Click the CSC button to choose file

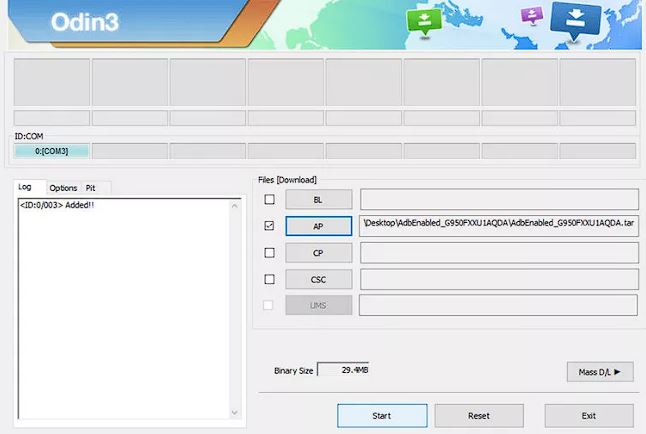pos(318,279)
